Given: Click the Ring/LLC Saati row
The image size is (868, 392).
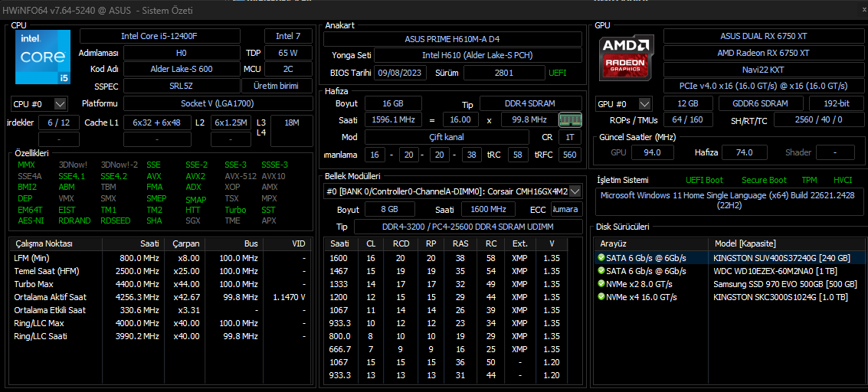Looking at the screenshot, I should tap(161, 336).
